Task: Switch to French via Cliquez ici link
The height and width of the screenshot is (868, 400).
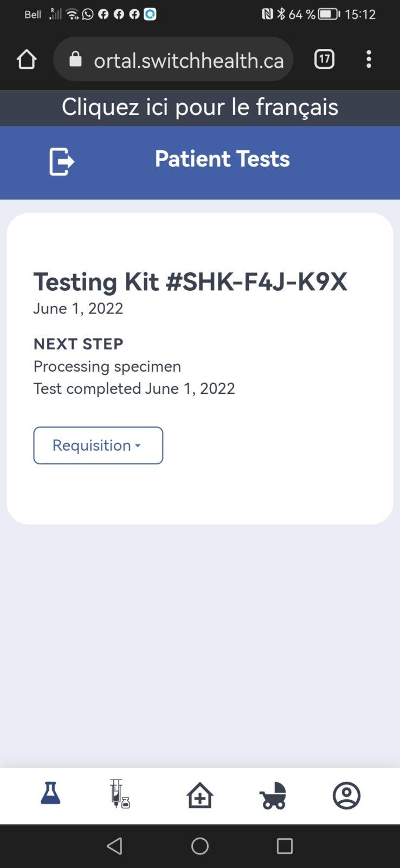Action: (x=200, y=107)
